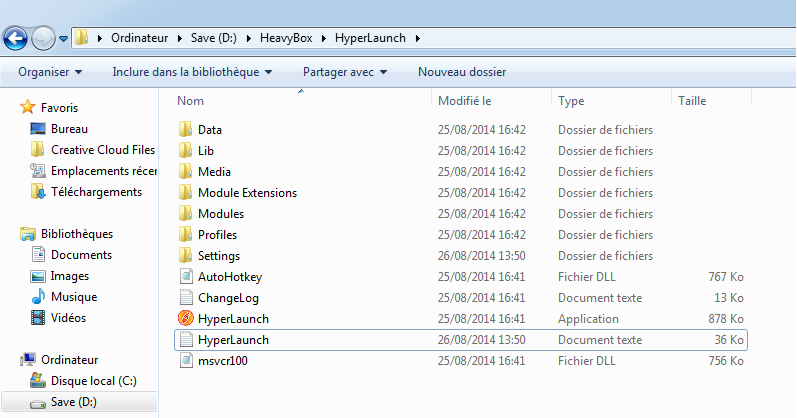Viewport: 797px width, 418px height.
Task: Select the Data folder
Action: tap(210, 130)
